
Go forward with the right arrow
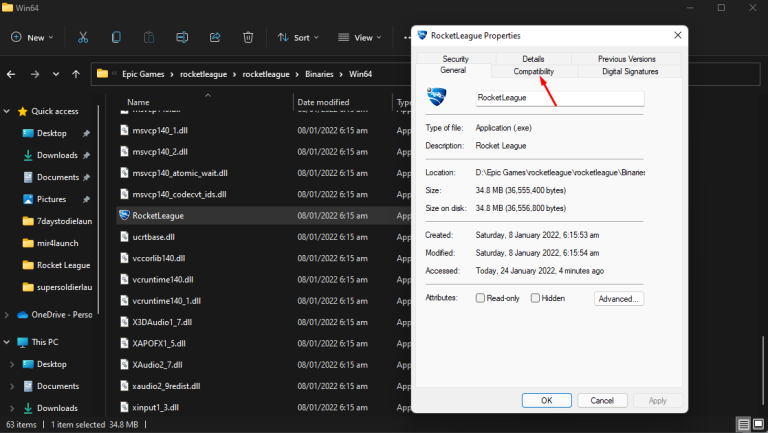(x=35, y=74)
